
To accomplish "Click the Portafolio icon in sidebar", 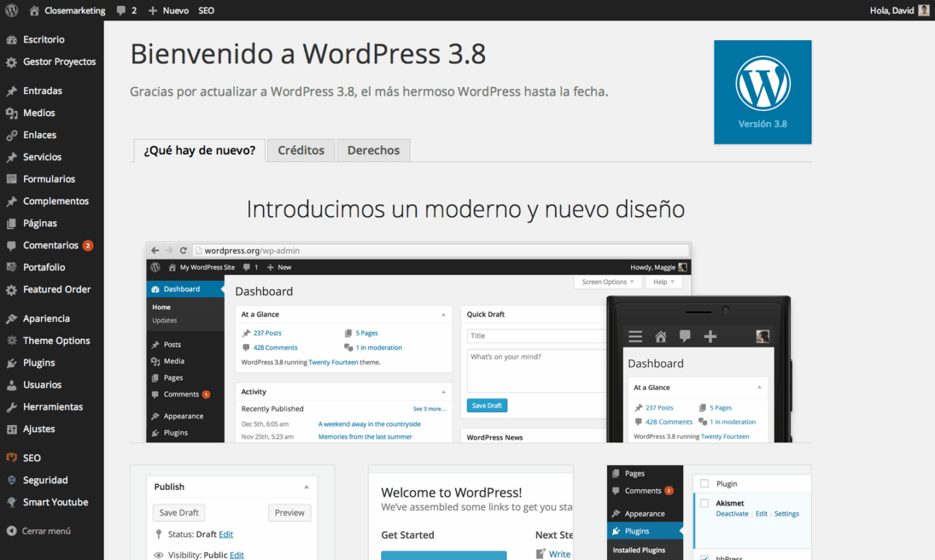I will [11, 267].
